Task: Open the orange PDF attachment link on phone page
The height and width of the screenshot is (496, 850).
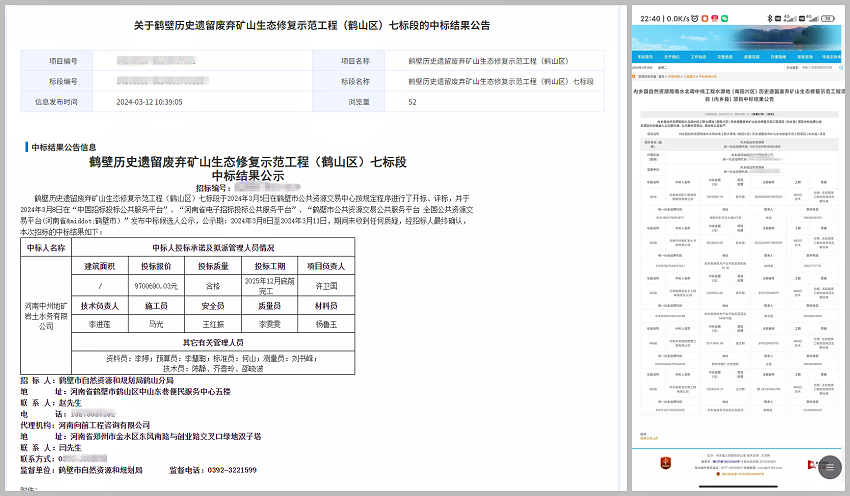Action: 649,438
